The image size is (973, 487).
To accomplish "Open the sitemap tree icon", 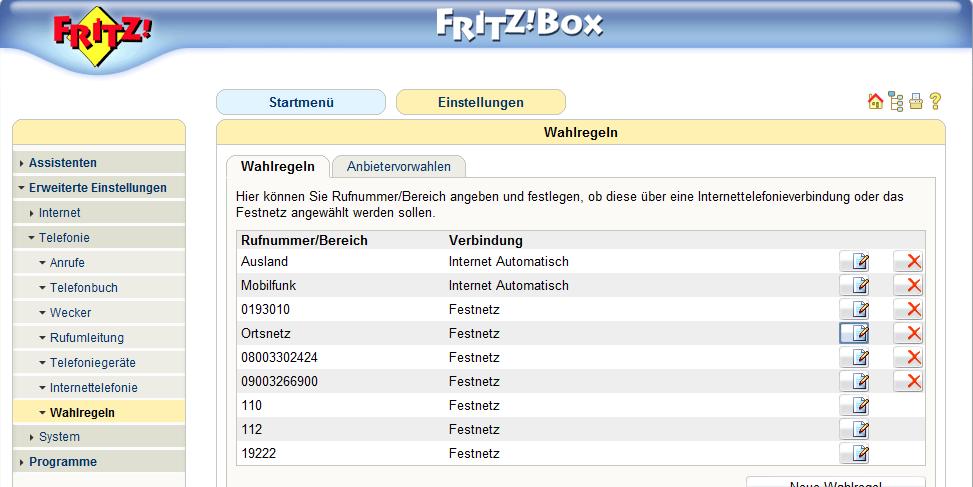I will (896, 101).
